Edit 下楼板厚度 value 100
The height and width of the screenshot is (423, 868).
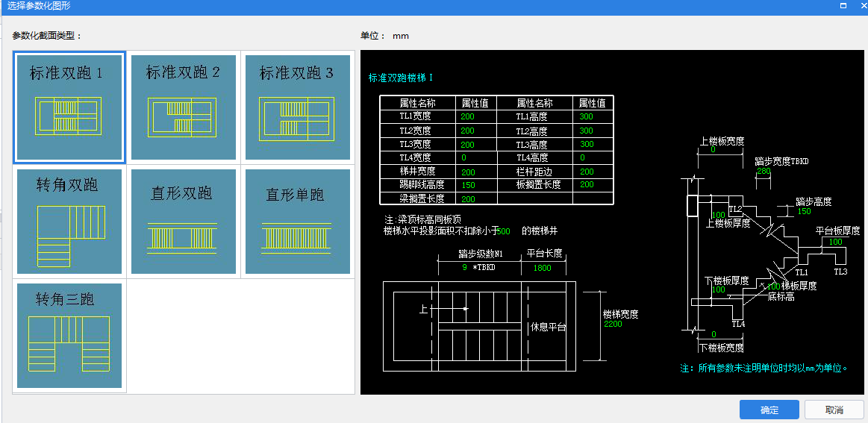(718, 289)
